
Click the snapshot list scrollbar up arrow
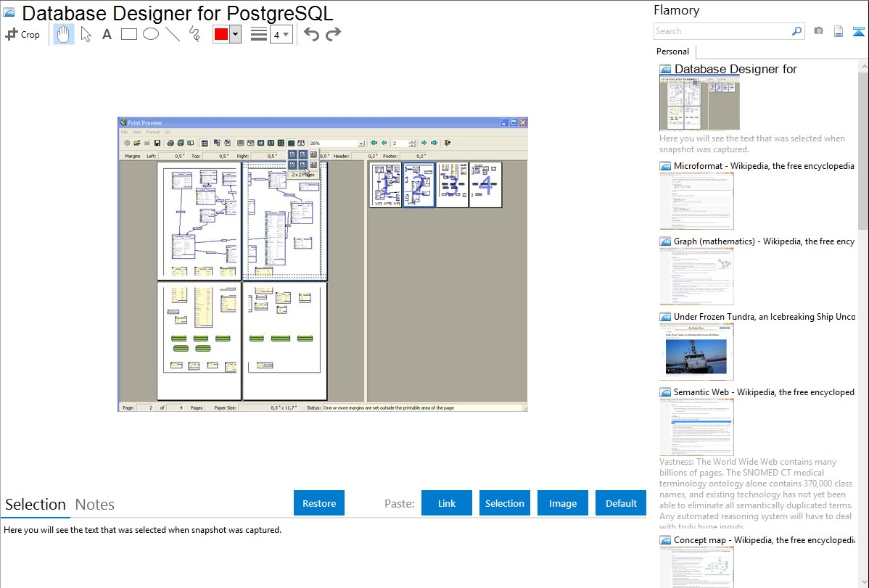tap(863, 67)
